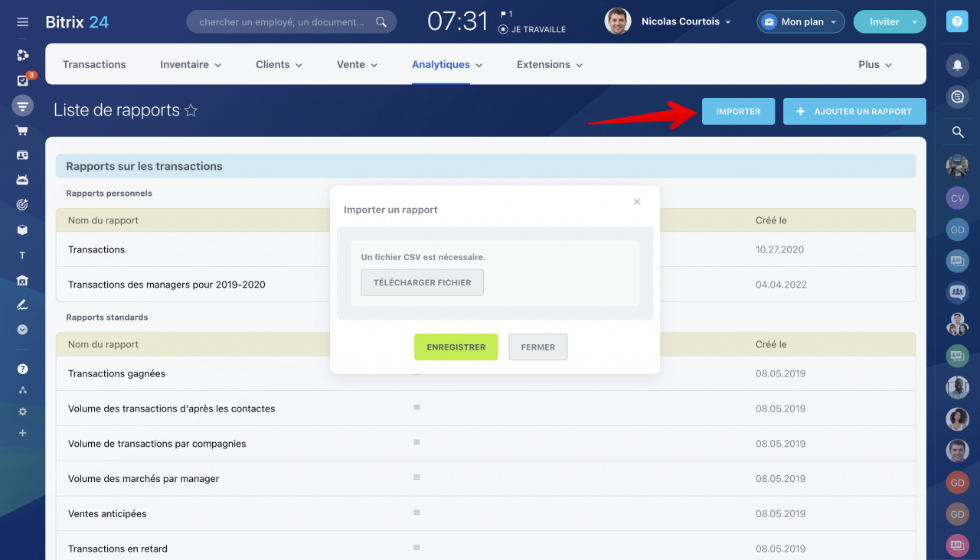Open the Transactions tab
The height and width of the screenshot is (560, 980).
click(94, 64)
